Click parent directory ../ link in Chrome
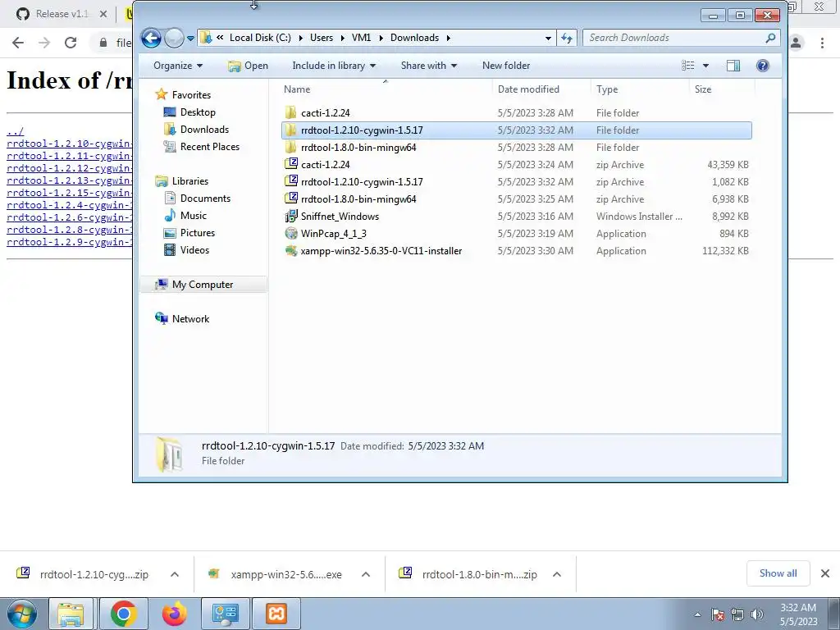 [15, 132]
